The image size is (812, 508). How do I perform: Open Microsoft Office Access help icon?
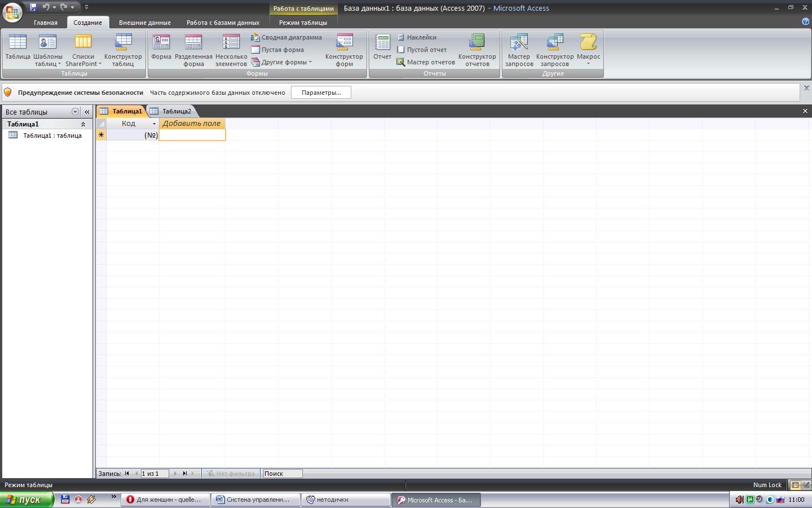[805, 21]
